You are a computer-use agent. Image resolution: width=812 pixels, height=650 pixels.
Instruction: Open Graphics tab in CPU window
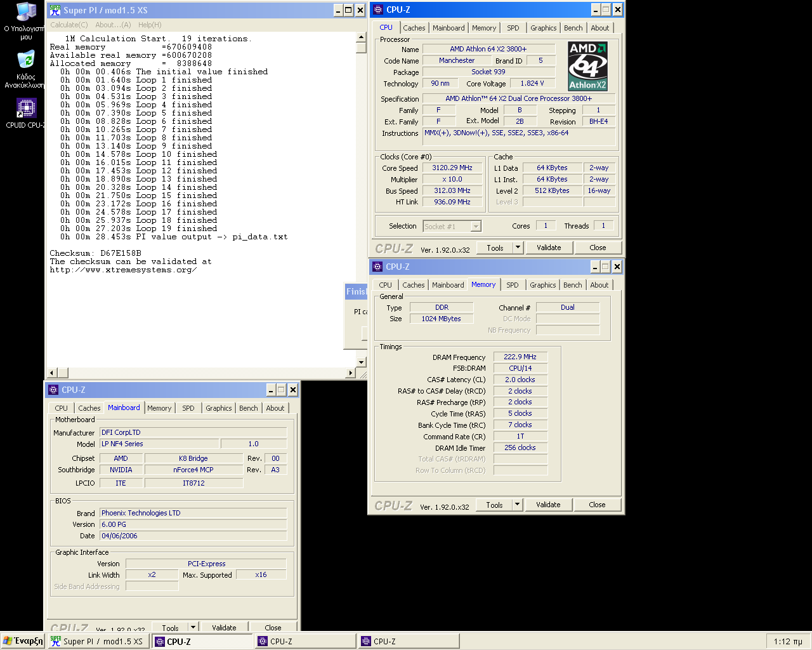pos(544,28)
